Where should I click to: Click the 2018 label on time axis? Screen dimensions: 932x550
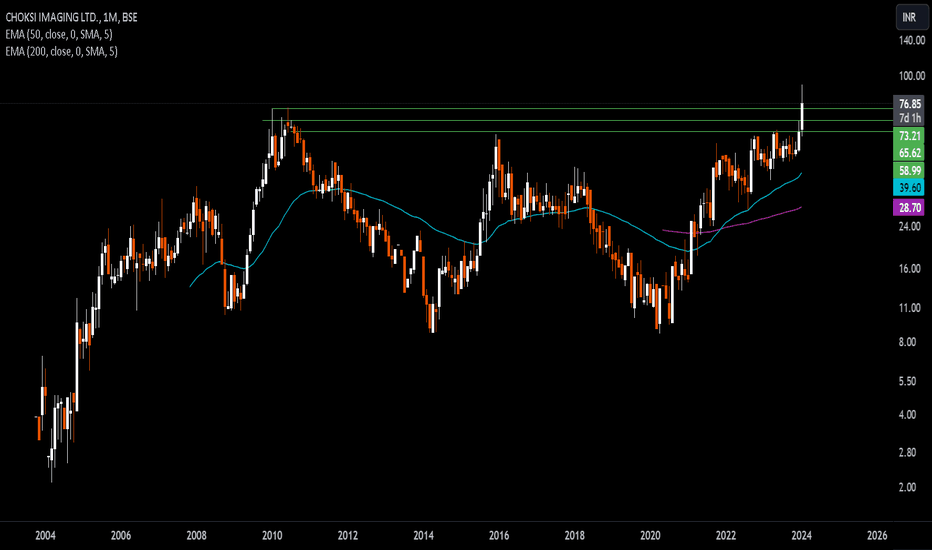[574, 535]
